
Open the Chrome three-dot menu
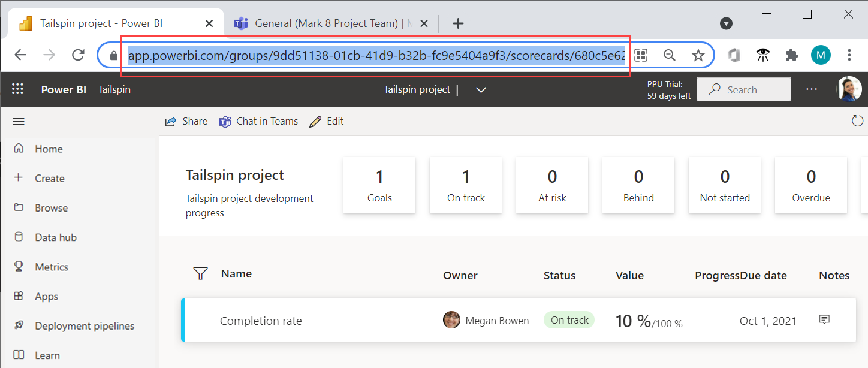click(849, 55)
